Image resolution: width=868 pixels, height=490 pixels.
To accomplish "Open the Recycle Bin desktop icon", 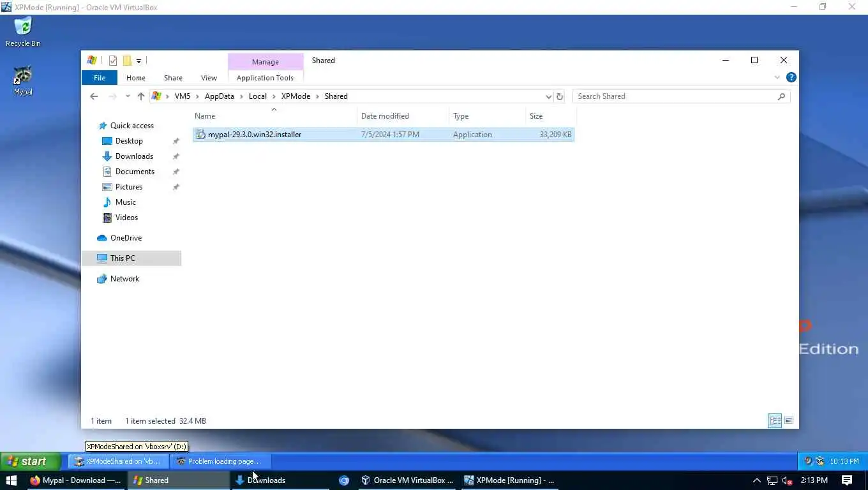I will point(23,32).
